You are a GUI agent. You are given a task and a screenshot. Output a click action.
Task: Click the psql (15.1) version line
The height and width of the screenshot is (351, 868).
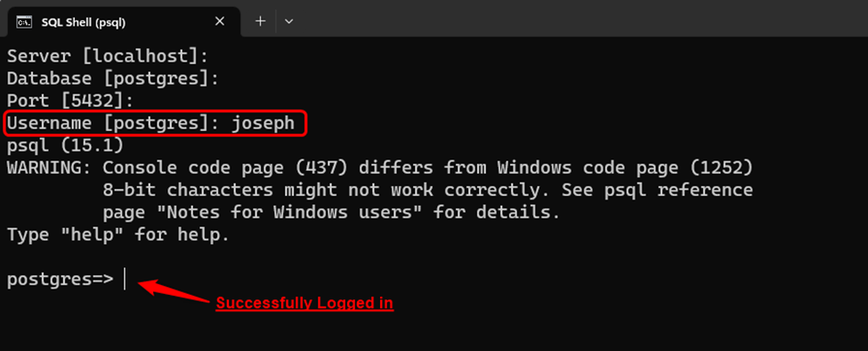tap(65, 146)
